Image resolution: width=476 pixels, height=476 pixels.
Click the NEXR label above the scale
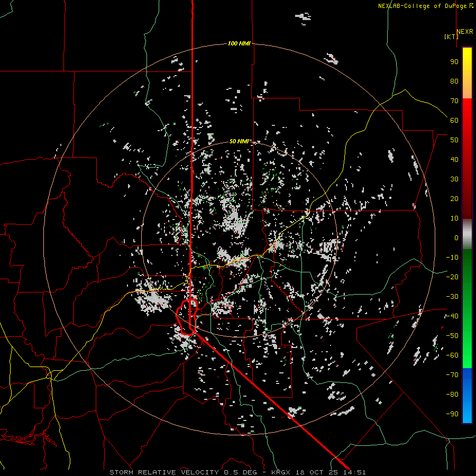465,32
